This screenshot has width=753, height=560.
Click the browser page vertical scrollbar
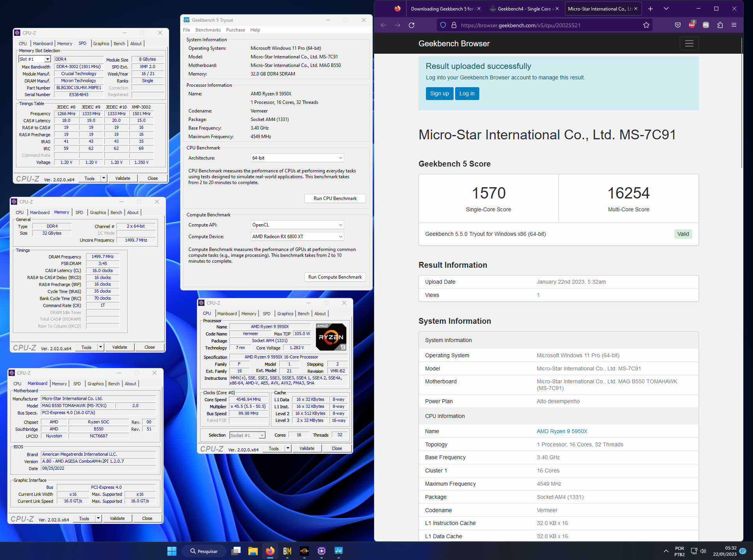[742, 103]
